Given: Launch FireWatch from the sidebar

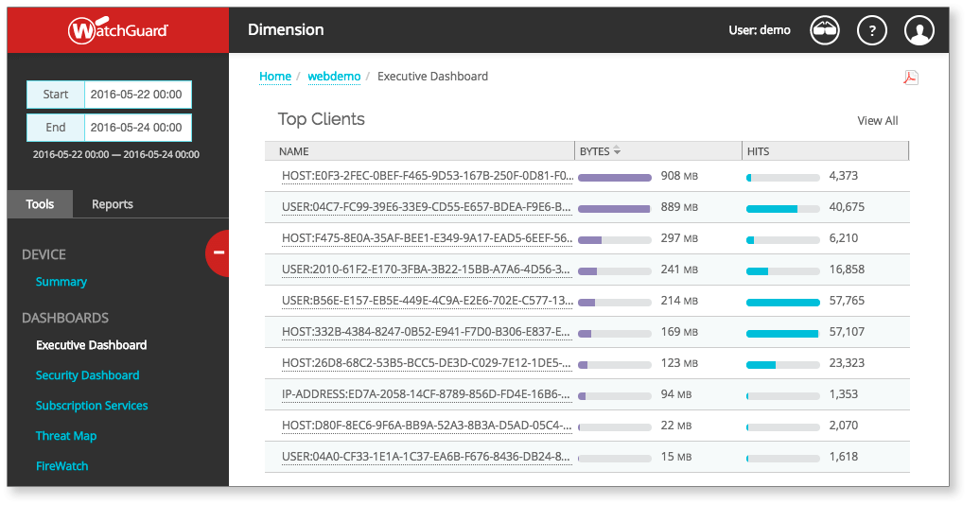Looking at the screenshot, I should click(x=62, y=466).
